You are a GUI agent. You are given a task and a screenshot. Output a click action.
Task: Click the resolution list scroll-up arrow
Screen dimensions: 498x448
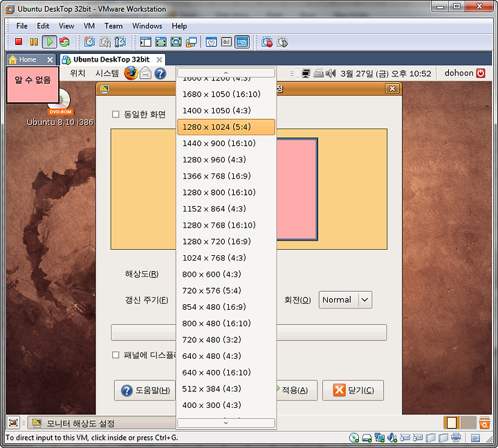click(x=225, y=73)
